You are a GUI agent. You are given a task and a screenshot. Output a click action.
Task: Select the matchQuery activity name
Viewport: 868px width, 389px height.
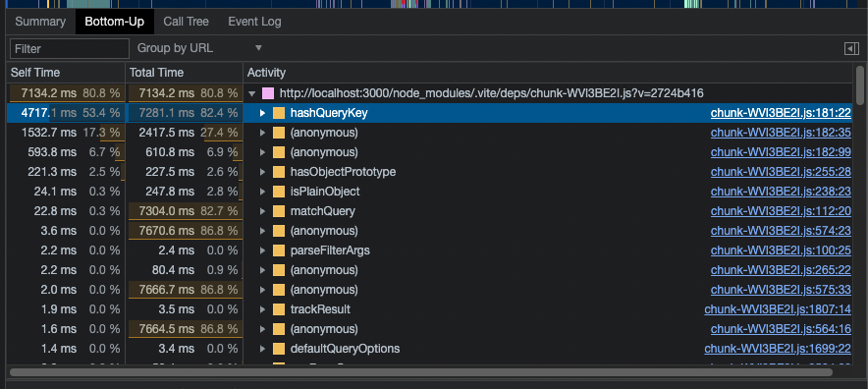(323, 211)
